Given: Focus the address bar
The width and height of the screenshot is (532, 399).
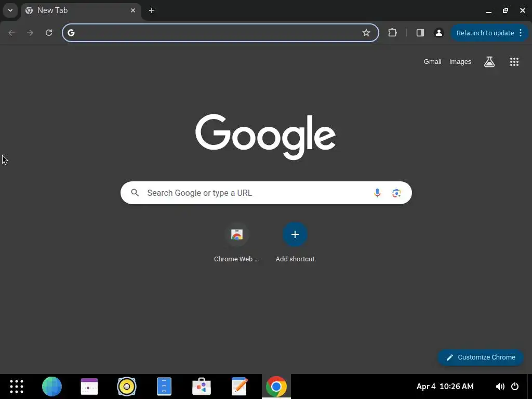Looking at the screenshot, I should click(x=220, y=33).
